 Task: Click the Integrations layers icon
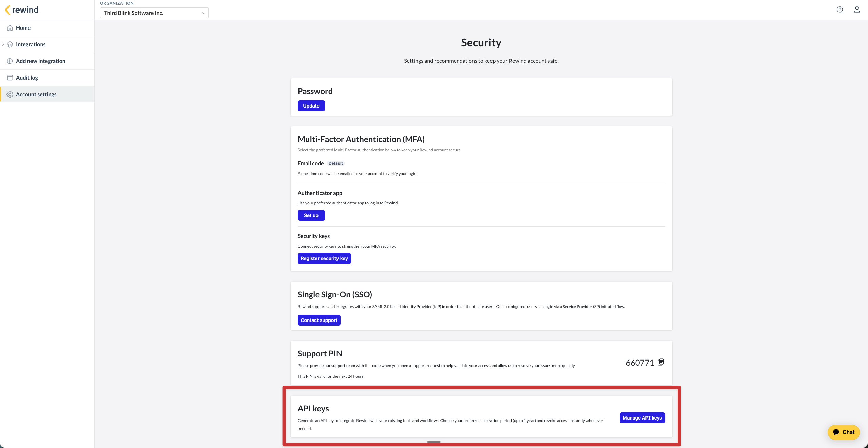10,44
